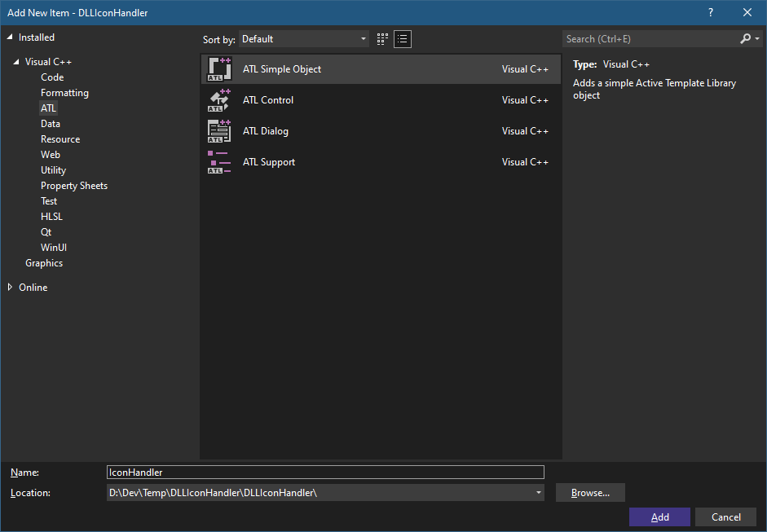Click the search magnifier icon

[745, 39]
